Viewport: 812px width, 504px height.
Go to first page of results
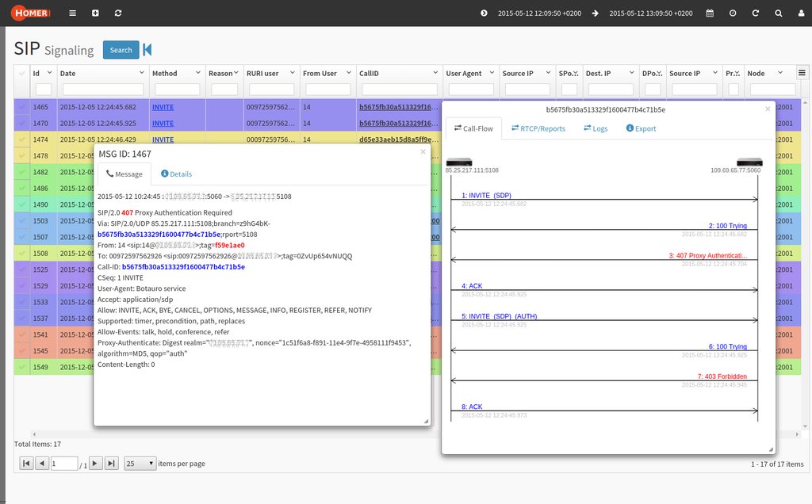coord(26,463)
